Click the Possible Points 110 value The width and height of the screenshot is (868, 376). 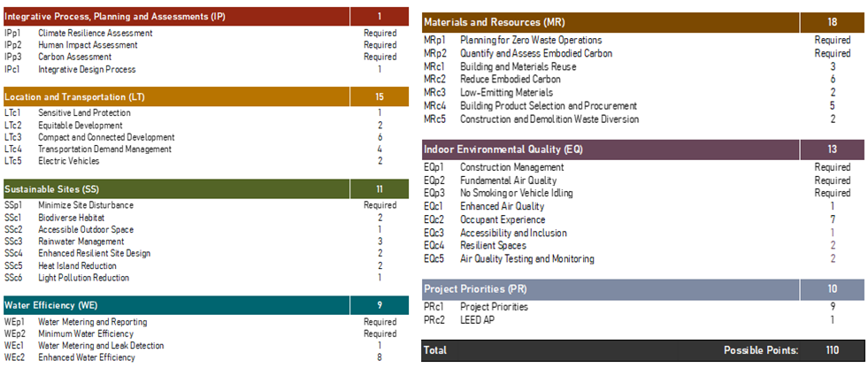pos(833,350)
